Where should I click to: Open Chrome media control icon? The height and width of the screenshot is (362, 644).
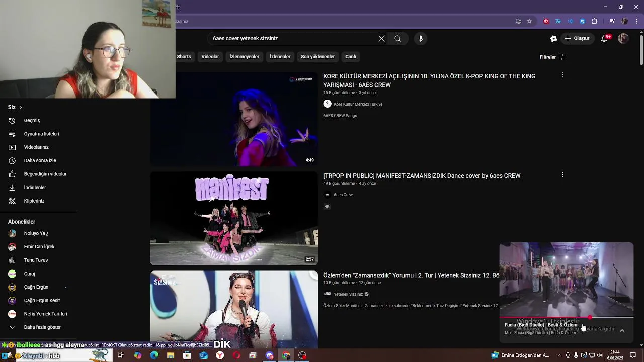pos(612,21)
